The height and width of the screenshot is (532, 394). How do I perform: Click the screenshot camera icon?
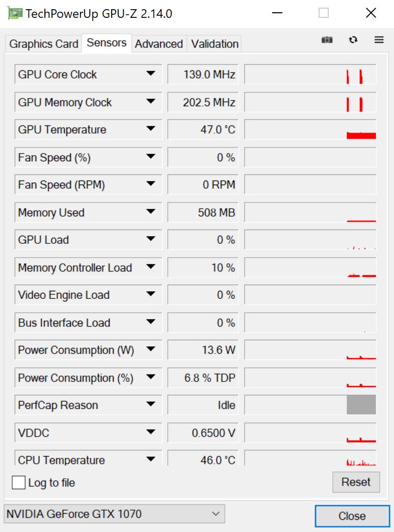[327, 40]
